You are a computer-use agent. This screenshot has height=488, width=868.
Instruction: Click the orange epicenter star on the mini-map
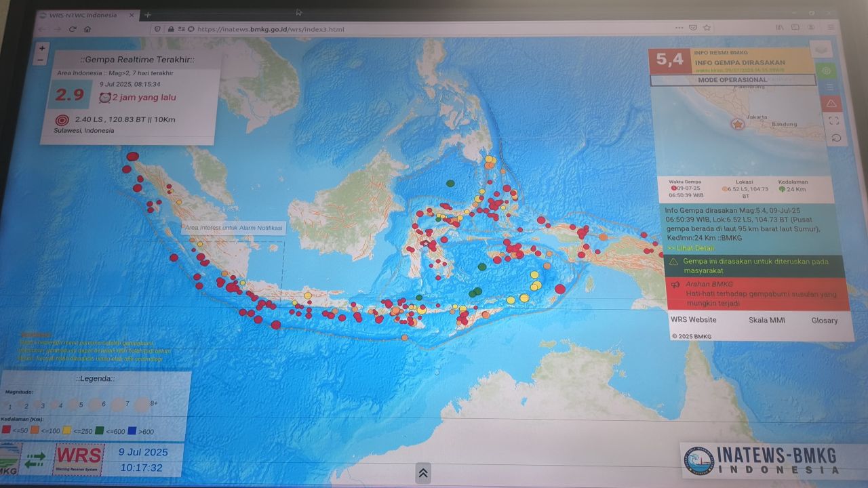[736, 124]
